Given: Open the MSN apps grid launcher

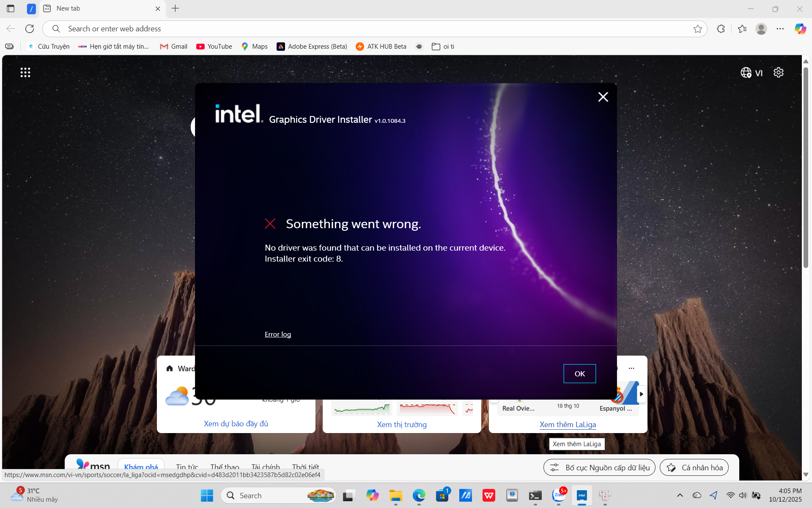Looking at the screenshot, I should tap(25, 72).
